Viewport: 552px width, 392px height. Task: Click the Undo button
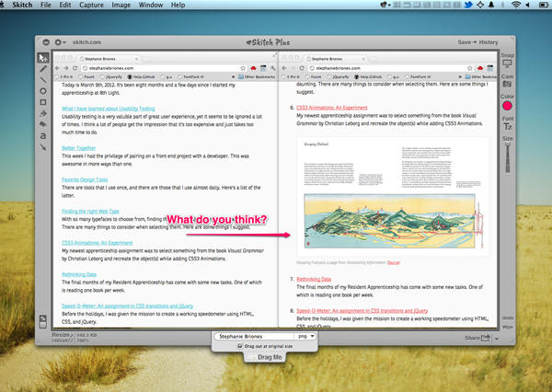(x=507, y=317)
